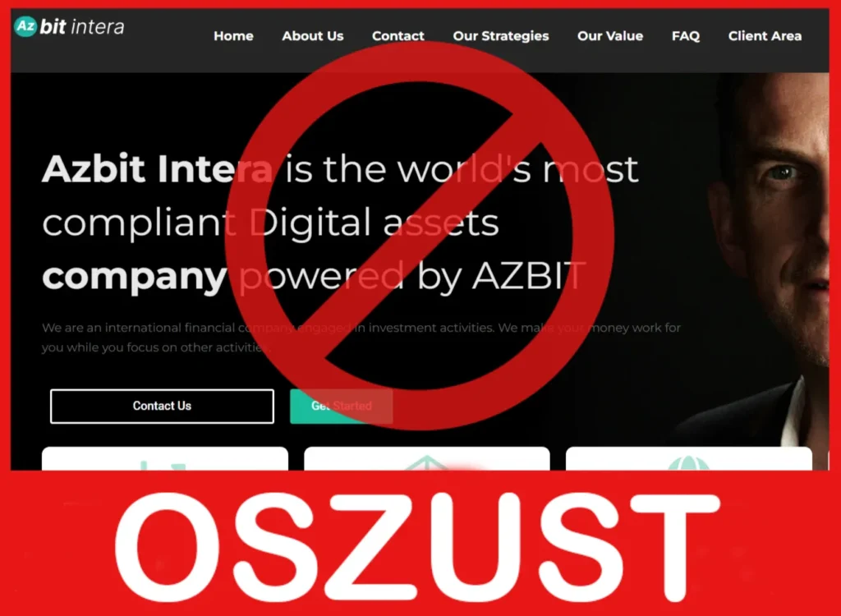Open the FAQ page
Image resolution: width=841 pixels, height=616 pixels.
(x=686, y=36)
